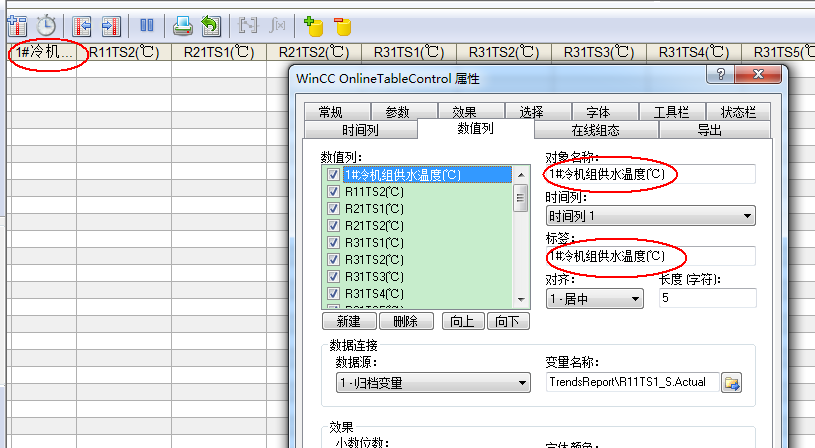Viewport: 815px width, 448px height.
Task: Expand the 对齐 alignment dropdown
Action: pyautogui.click(x=594, y=298)
